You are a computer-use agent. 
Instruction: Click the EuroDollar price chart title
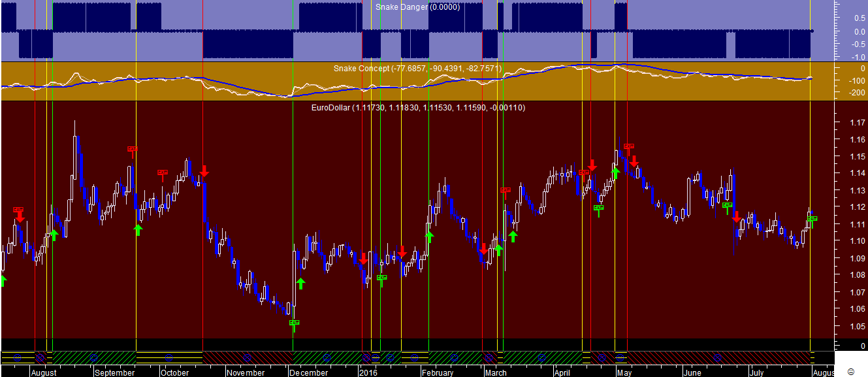(419, 107)
